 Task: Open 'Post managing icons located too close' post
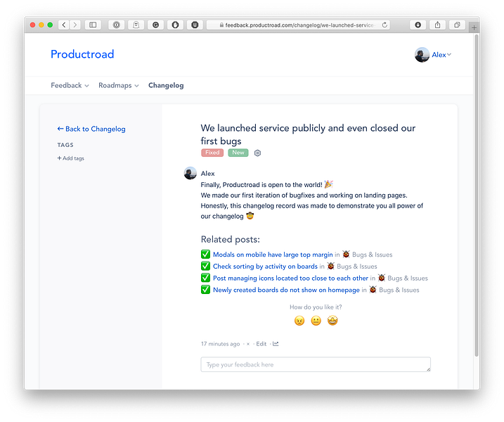pyautogui.click(x=290, y=279)
